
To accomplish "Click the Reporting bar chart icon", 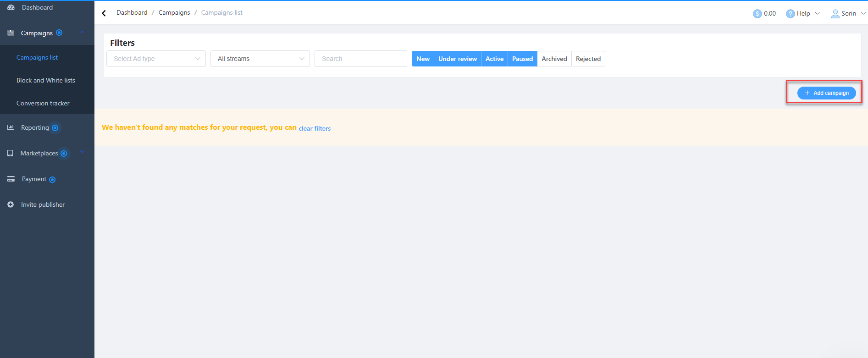I will click(x=11, y=127).
